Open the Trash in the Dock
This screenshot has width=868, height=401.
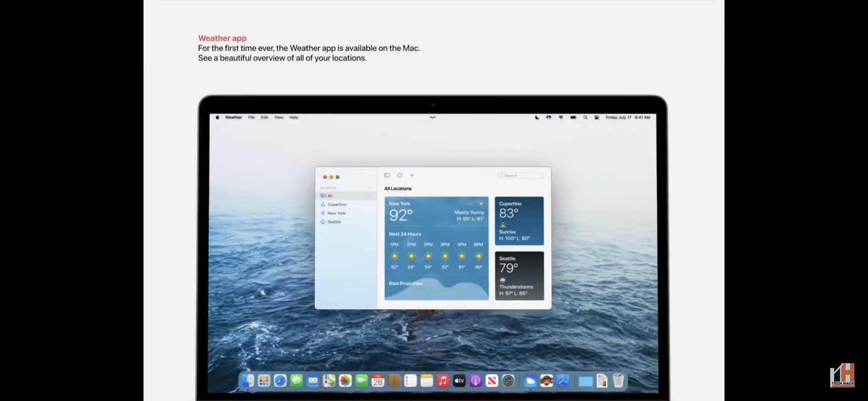[x=618, y=381]
